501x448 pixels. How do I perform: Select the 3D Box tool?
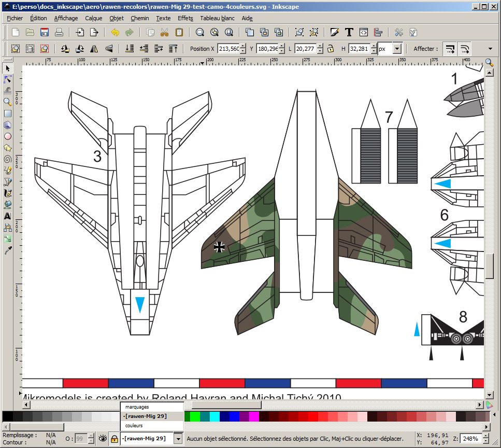click(x=8, y=125)
